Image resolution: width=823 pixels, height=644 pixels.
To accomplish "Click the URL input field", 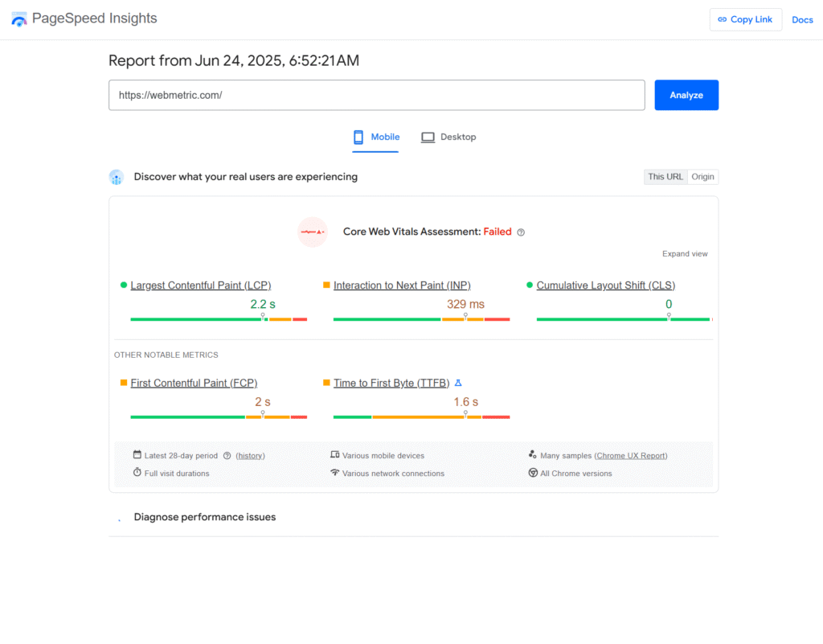I will pyautogui.click(x=376, y=95).
